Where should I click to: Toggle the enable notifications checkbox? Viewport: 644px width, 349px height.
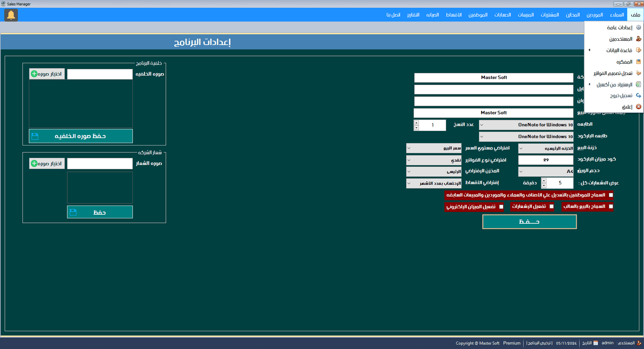(x=551, y=206)
